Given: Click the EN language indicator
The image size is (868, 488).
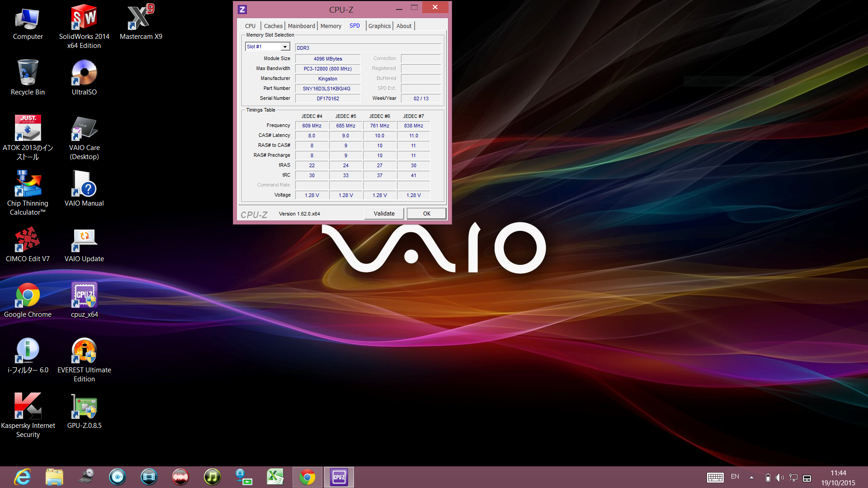Looking at the screenshot, I should [735, 477].
